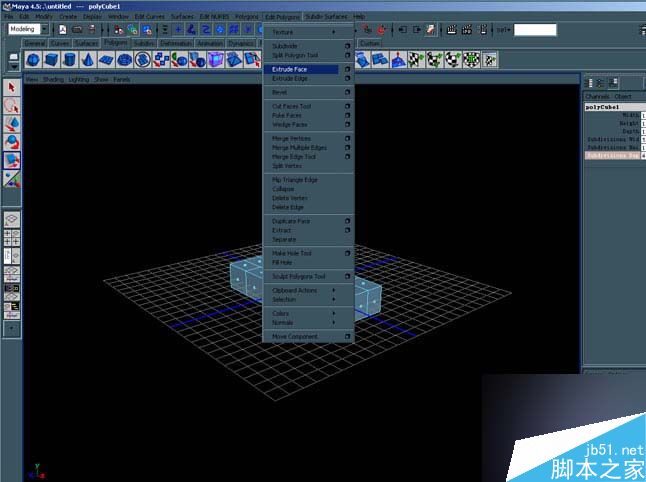Switch to the Polygons shelf tab
The width and height of the screenshot is (646, 482).
tap(116, 42)
